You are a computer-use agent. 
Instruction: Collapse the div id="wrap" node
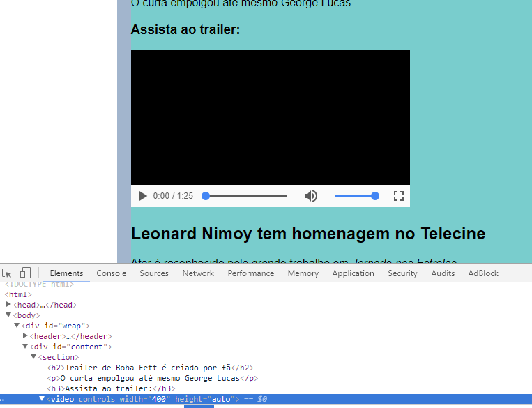click(17, 325)
